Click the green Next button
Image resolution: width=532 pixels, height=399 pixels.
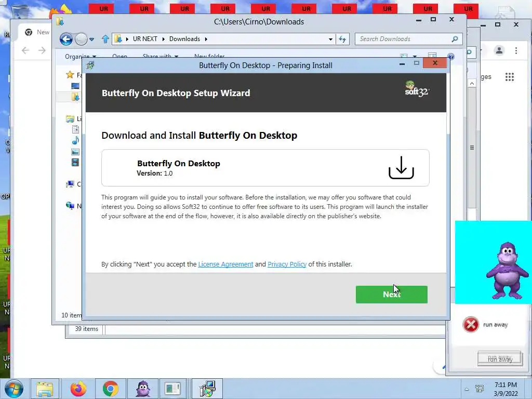click(x=392, y=294)
